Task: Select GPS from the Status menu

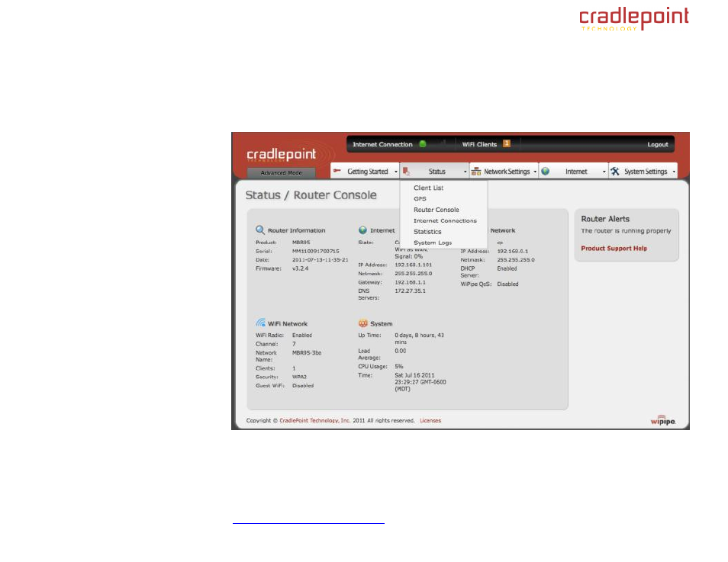Action: click(420, 198)
